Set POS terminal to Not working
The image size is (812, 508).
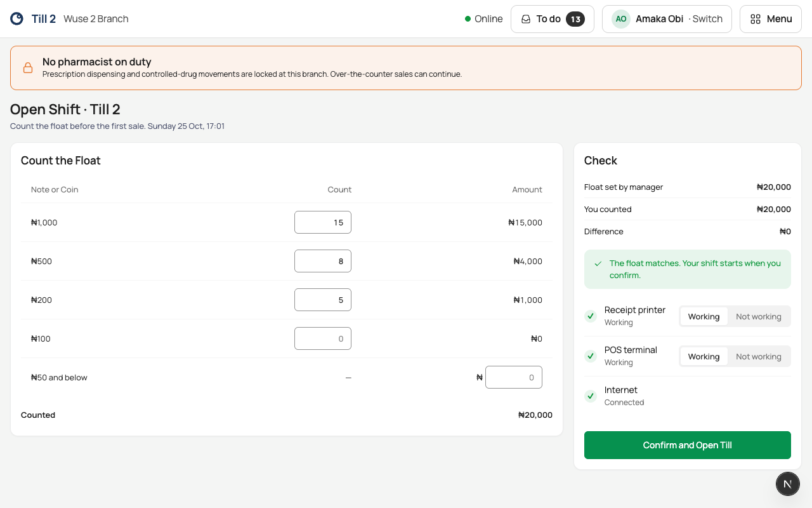coord(759,356)
